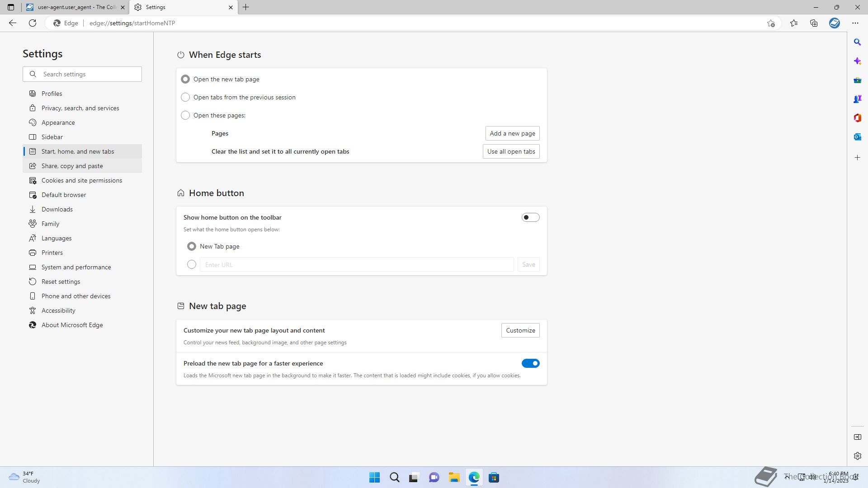
Task: Click the Enter URL field
Action: click(x=357, y=264)
